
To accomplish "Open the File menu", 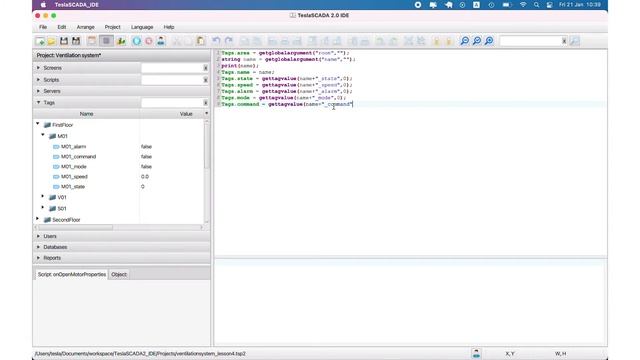I will click(x=43, y=27).
